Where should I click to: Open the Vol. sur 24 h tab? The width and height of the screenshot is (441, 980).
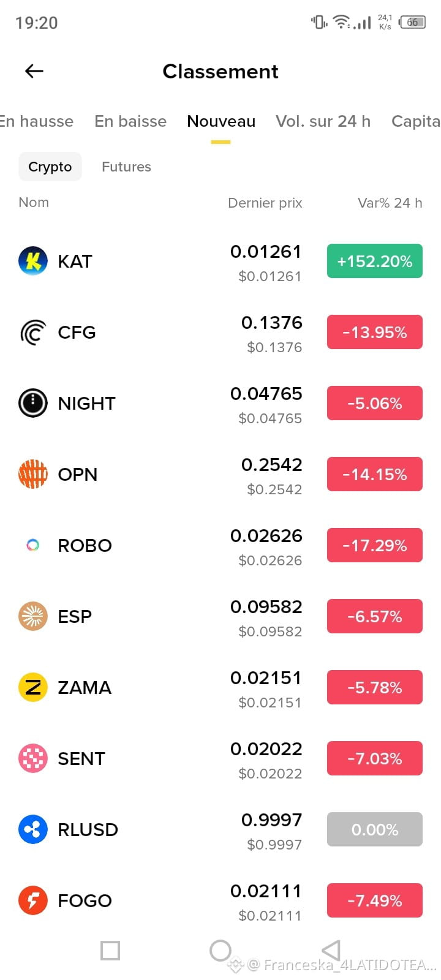[x=323, y=121]
